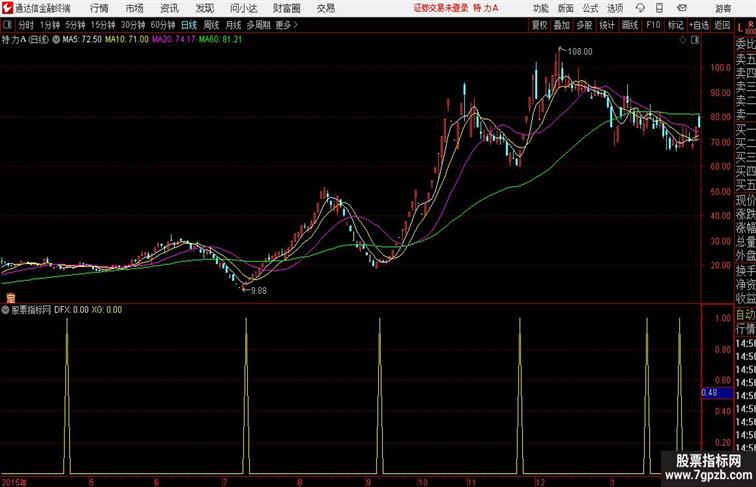The width and height of the screenshot is (756, 487).
Task: Click the 108.00 high price marker
Action: [x=580, y=52]
